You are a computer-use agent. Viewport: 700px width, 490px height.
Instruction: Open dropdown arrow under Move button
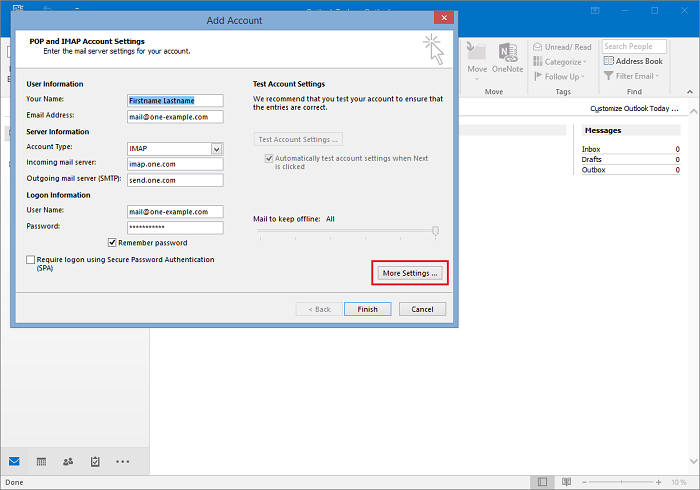pos(477,79)
